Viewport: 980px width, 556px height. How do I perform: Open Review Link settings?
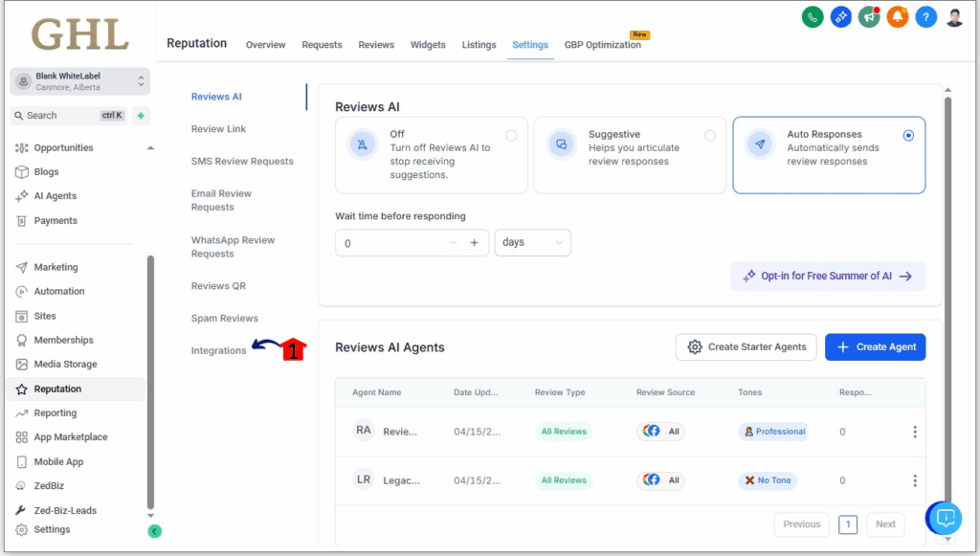(219, 128)
